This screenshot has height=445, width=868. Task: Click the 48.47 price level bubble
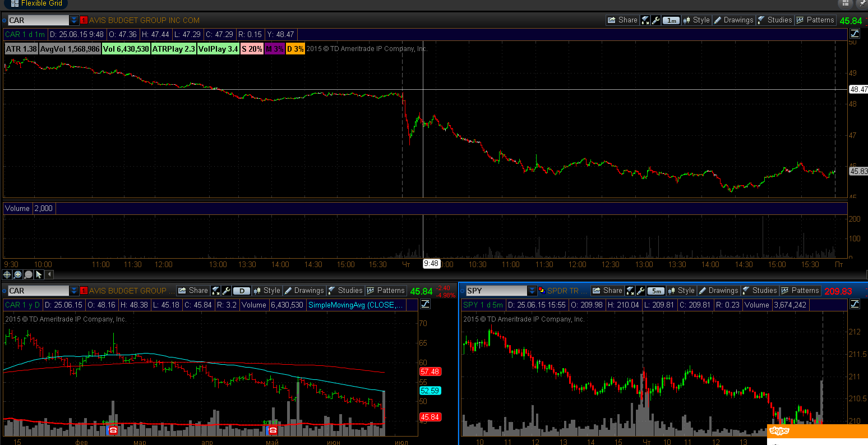(x=858, y=89)
